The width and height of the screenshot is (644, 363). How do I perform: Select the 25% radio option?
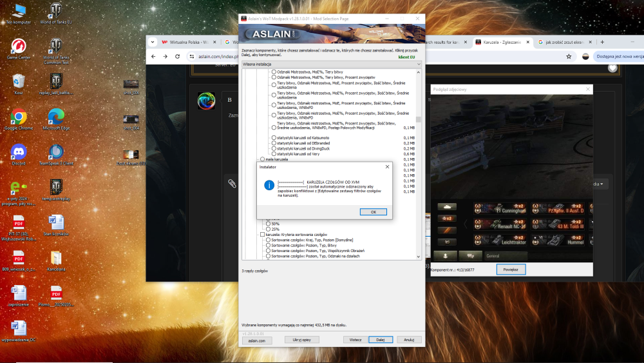(268, 229)
